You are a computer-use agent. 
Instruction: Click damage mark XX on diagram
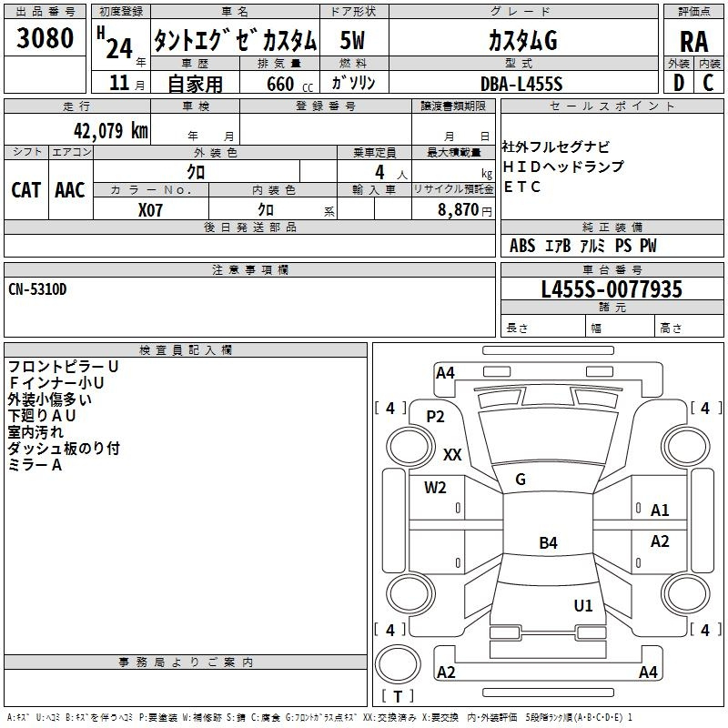pyautogui.click(x=452, y=454)
